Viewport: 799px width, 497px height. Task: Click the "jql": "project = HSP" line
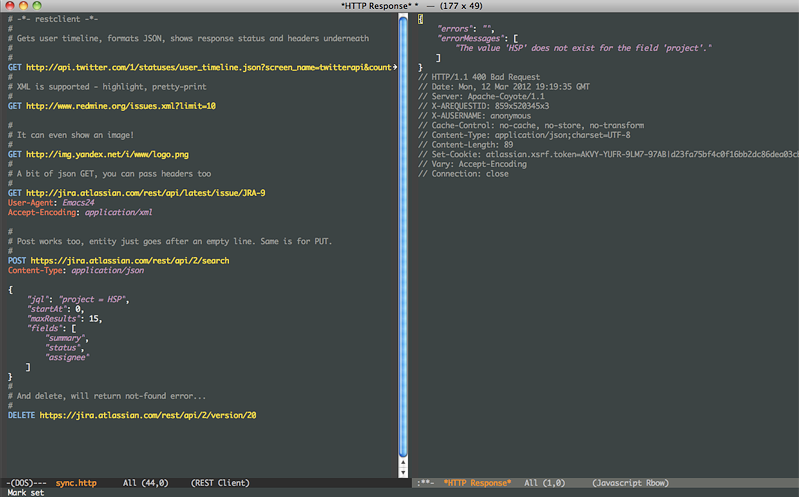click(x=78, y=300)
